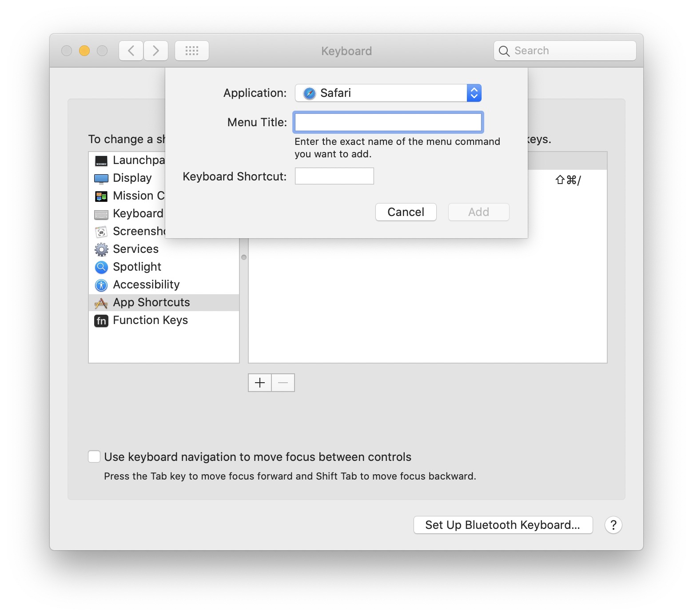Image resolution: width=693 pixels, height=616 pixels.
Task: Click the App Shortcuts icon
Action: pos(101,303)
